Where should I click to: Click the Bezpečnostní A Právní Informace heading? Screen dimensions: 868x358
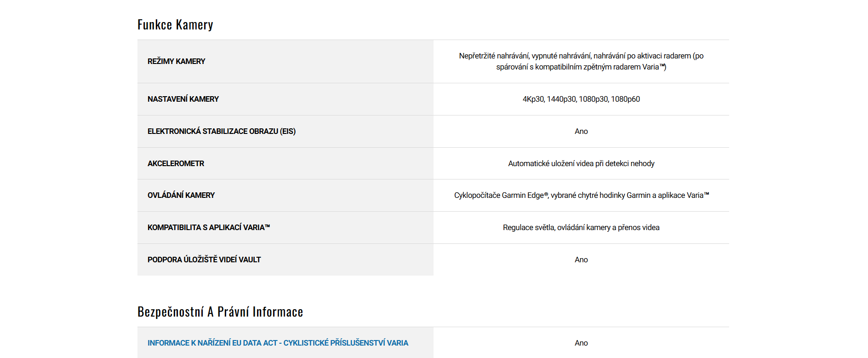tap(220, 312)
